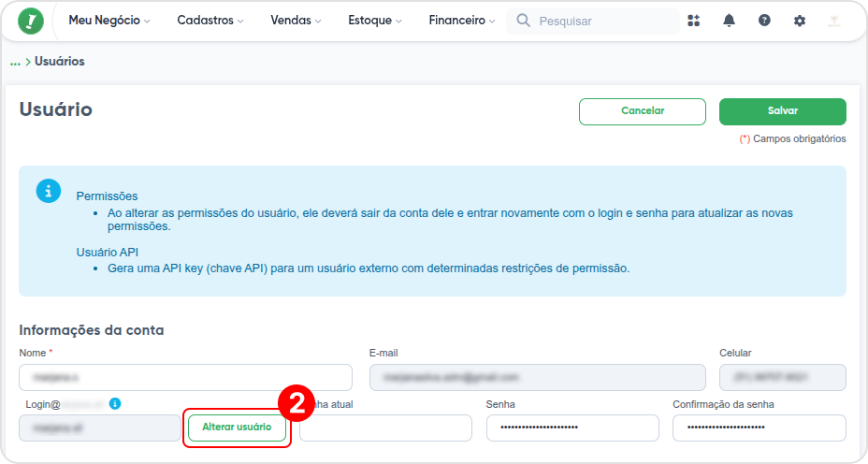
Task: Click the Senha password field
Action: point(572,428)
